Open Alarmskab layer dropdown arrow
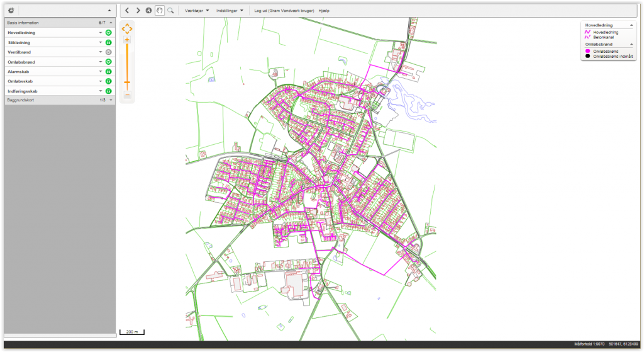 (100, 72)
